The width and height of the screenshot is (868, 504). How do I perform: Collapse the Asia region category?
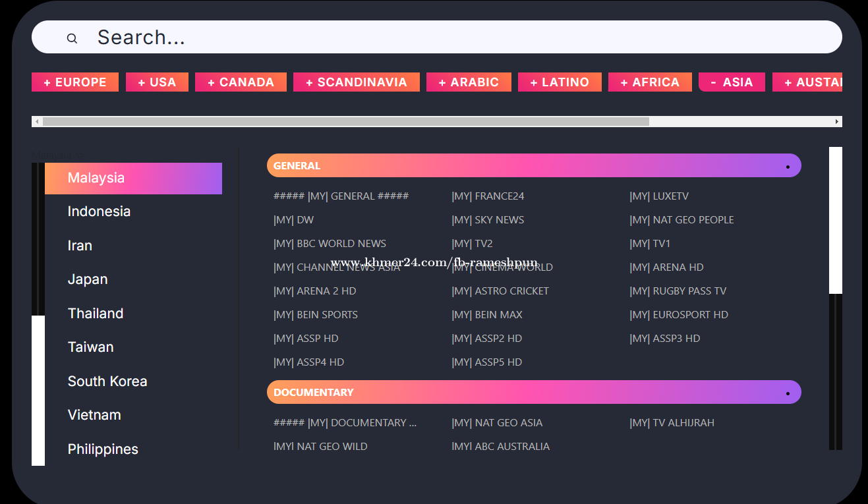tap(732, 82)
